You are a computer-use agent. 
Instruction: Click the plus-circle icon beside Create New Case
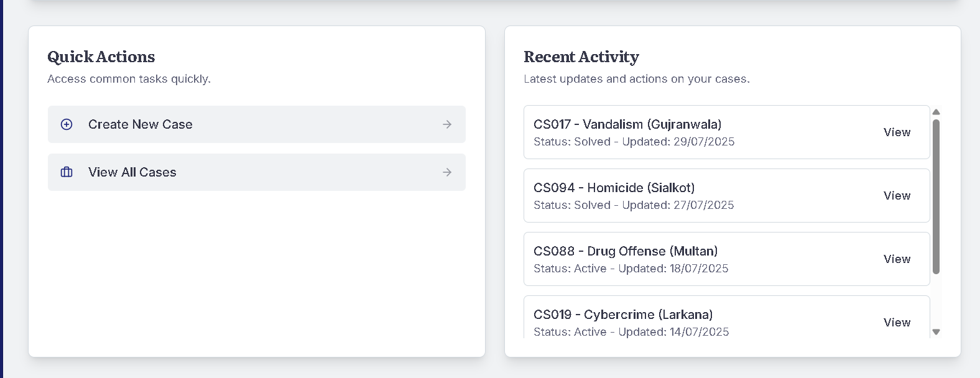(x=67, y=124)
